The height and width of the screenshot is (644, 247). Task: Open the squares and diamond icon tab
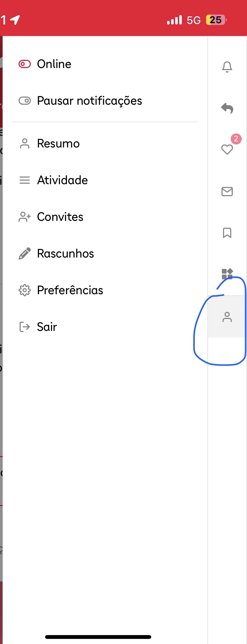pos(227,274)
